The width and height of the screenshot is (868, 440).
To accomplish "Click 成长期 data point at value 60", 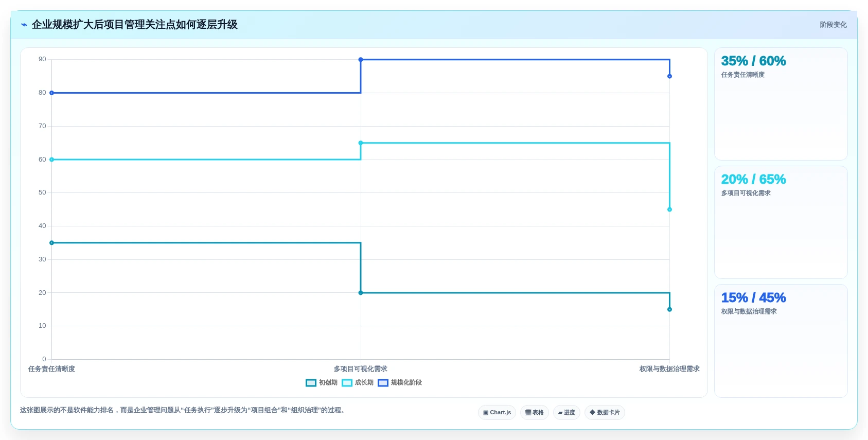I will point(51,160).
